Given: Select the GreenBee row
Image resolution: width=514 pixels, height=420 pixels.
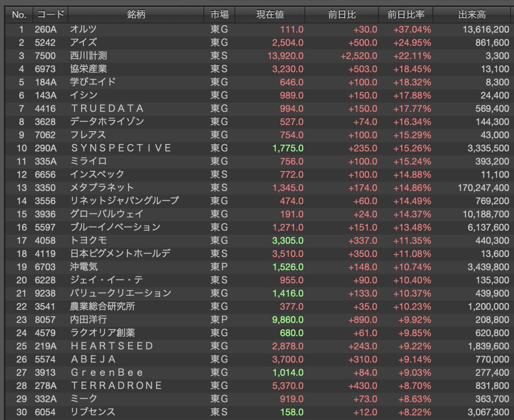Looking at the screenshot, I should tap(259, 372).
